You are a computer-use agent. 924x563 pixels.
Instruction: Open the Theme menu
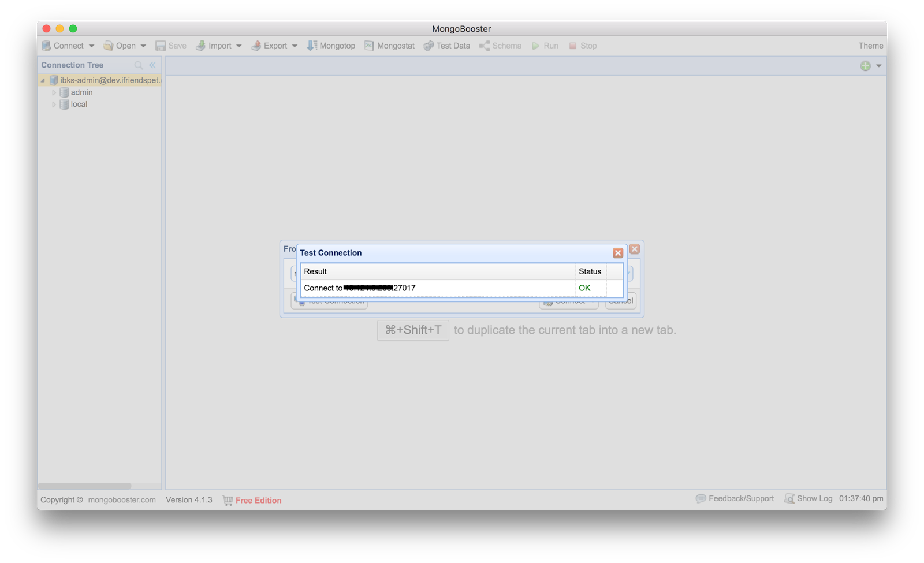870,46
